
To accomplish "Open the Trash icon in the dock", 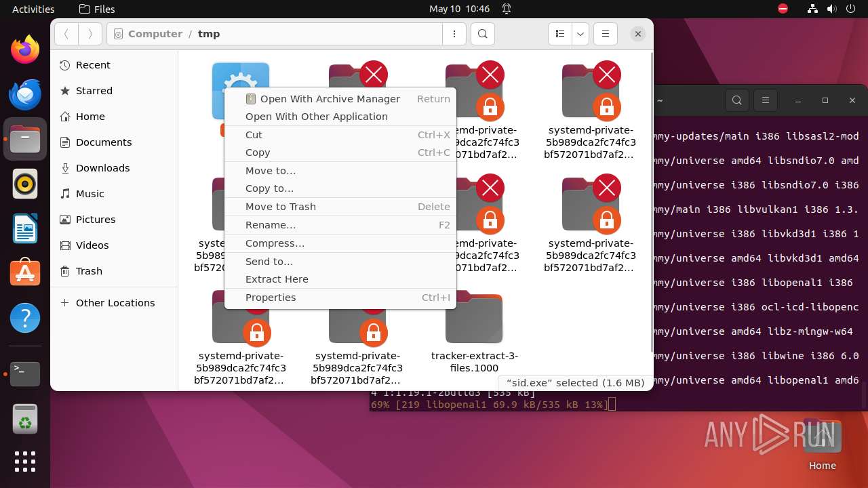I will [x=25, y=418].
